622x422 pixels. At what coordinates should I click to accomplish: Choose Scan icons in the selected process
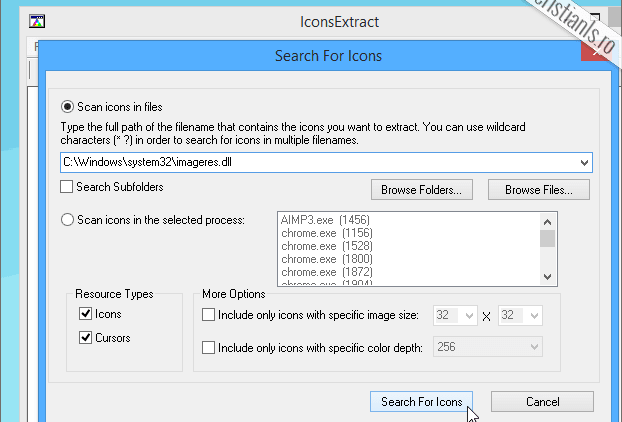click(68, 219)
